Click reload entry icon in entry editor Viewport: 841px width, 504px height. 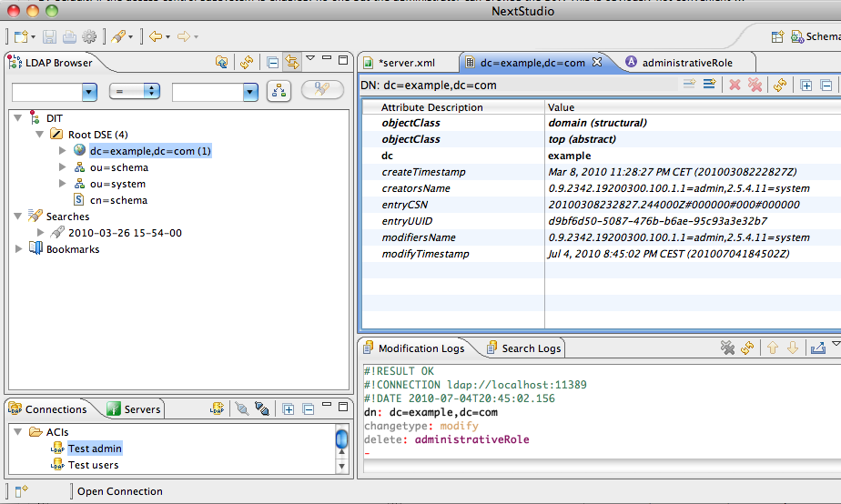(779, 86)
